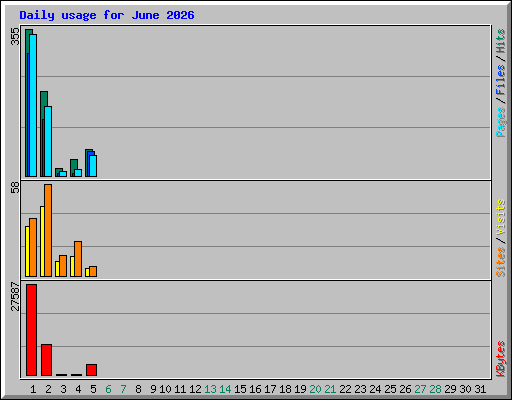Click day label 17 on axis
Image resolution: width=512 pixels, height=400 pixels.
270,389
